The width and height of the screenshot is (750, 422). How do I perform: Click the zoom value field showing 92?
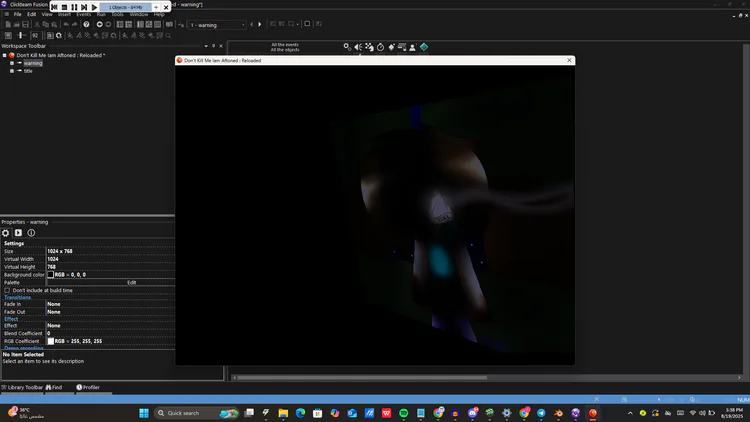tap(35, 35)
